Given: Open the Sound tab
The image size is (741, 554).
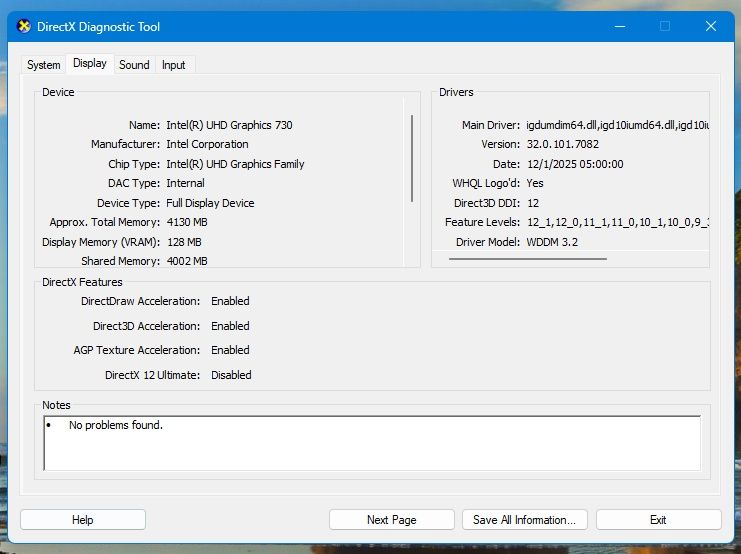Looking at the screenshot, I should pos(134,65).
